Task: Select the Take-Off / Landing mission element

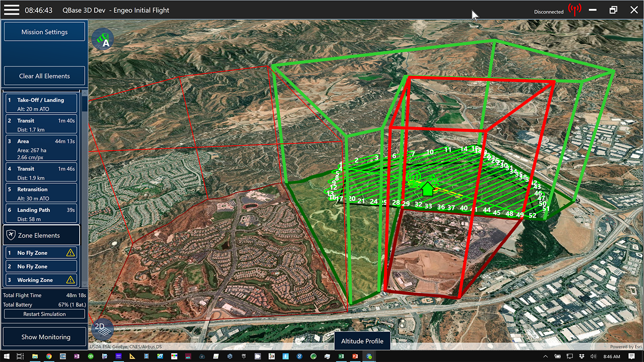Action: coord(41,104)
